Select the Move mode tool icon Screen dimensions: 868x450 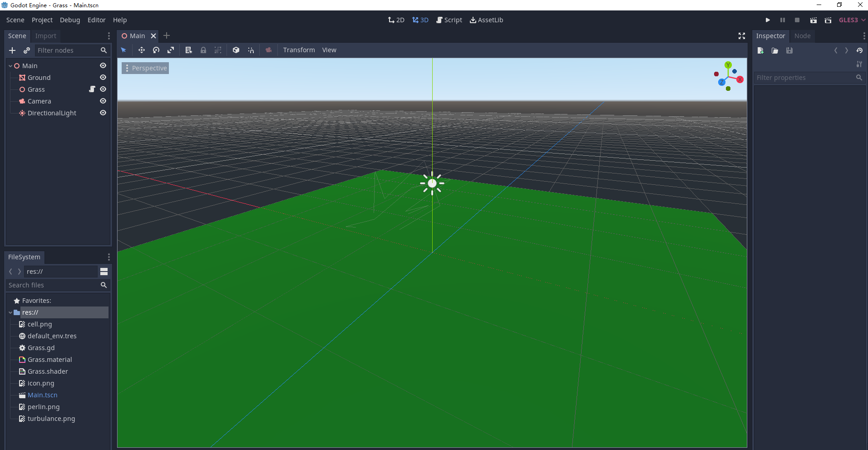pos(142,50)
